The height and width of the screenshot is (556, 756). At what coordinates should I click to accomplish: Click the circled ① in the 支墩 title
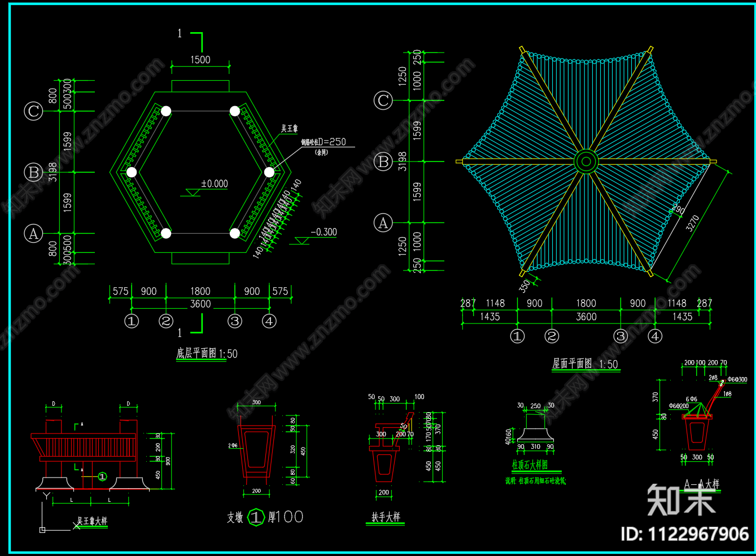point(257,516)
